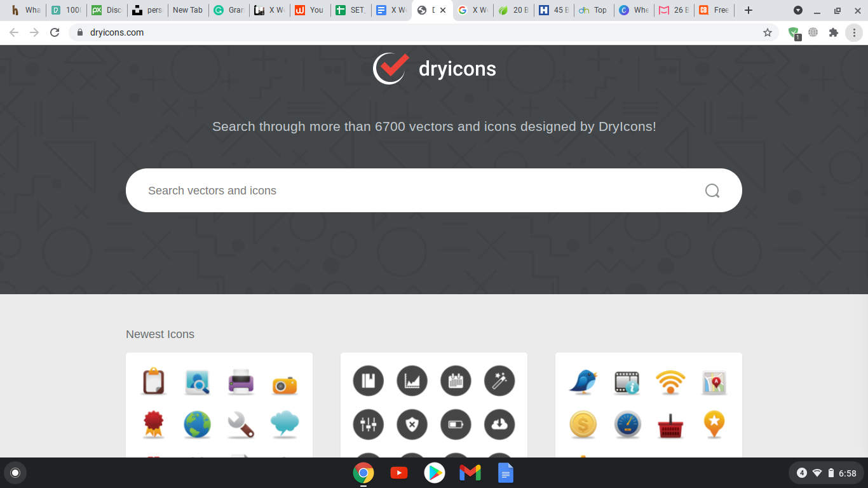Reload the page with refresh button
Image resolution: width=868 pixels, height=488 pixels.
55,32
